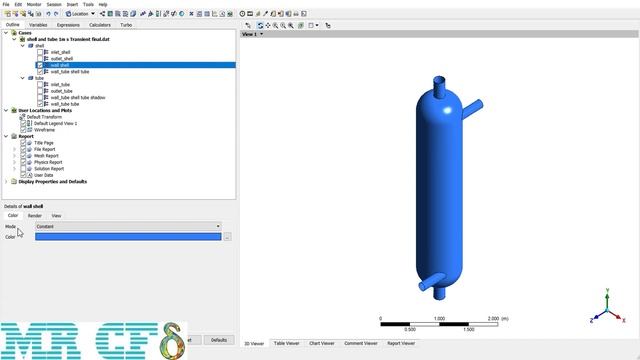This screenshot has height=360, width=640.
Task: Activate the Rotate tool in viewer toolbar
Action: [260, 25]
